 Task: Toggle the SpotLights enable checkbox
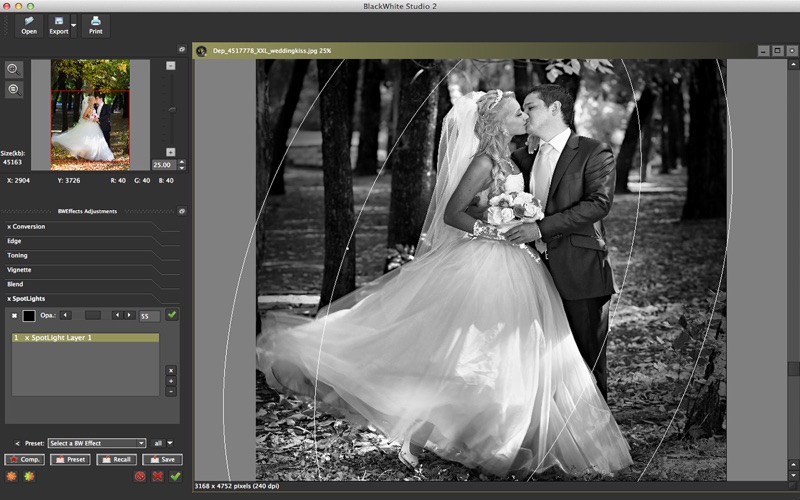(x=14, y=316)
